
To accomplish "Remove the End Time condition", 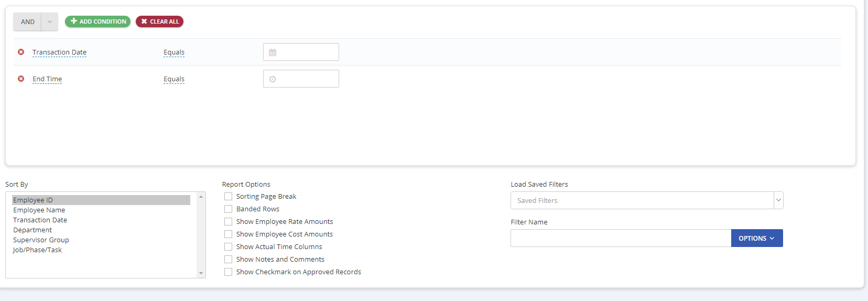I will [x=21, y=79].
